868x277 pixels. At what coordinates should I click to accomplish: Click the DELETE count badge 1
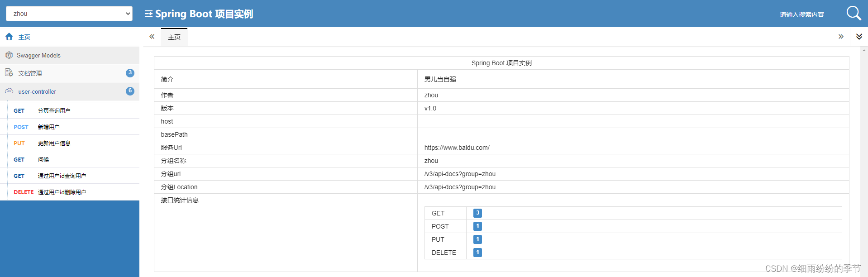point(477,252)
